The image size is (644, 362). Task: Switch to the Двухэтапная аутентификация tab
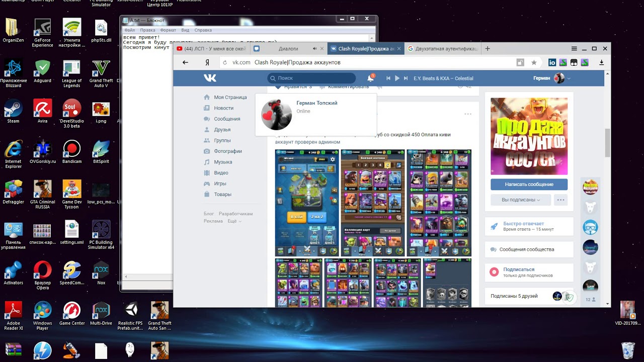(443, 49)
